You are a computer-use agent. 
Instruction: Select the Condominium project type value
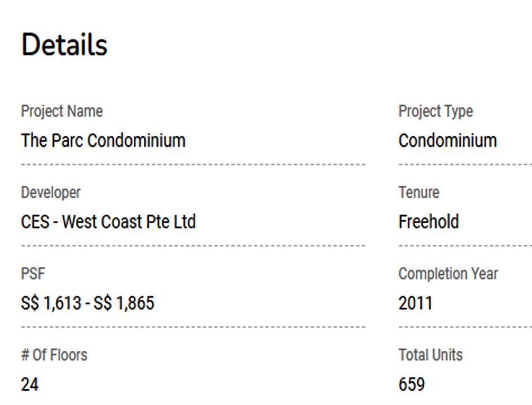tap(447, 140)
